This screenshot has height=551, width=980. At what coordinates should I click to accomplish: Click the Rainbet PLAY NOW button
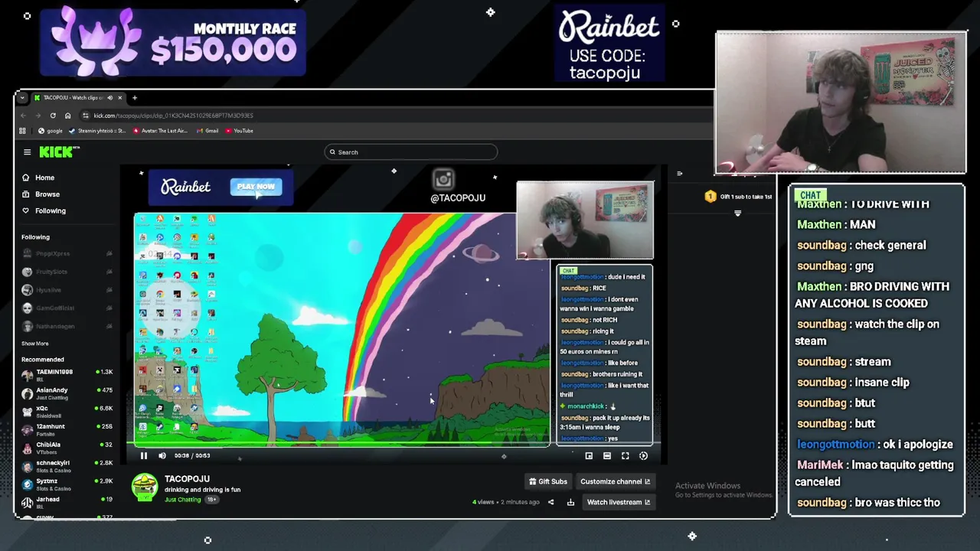point(256,187)
